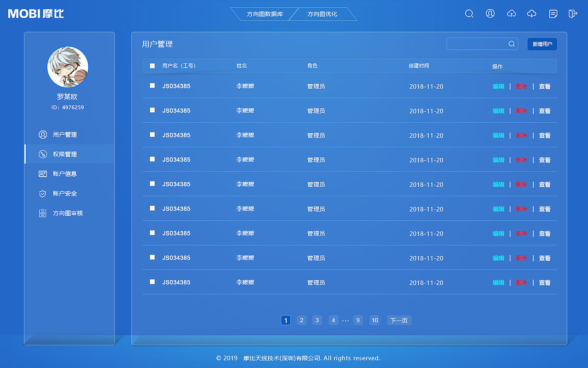Switch to the 方向图优化 tab

[x=322, y=14]
